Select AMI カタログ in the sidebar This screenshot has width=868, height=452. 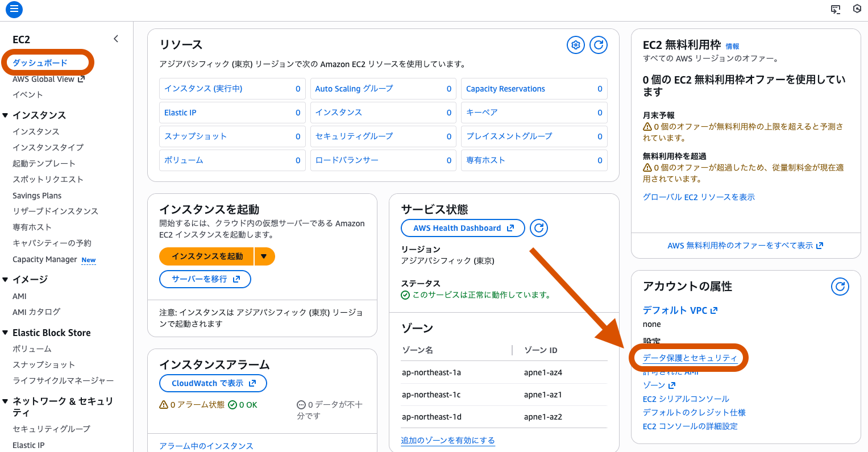click(36, 312)
